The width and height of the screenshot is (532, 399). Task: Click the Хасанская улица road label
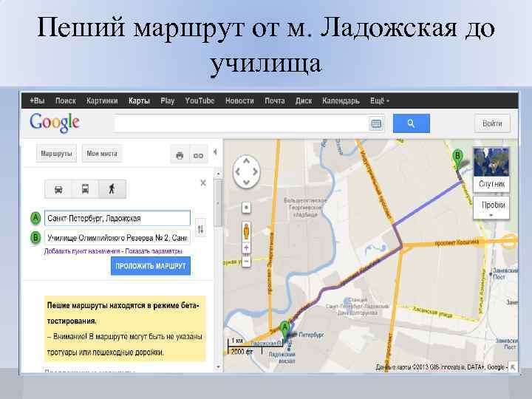[432, 312]
